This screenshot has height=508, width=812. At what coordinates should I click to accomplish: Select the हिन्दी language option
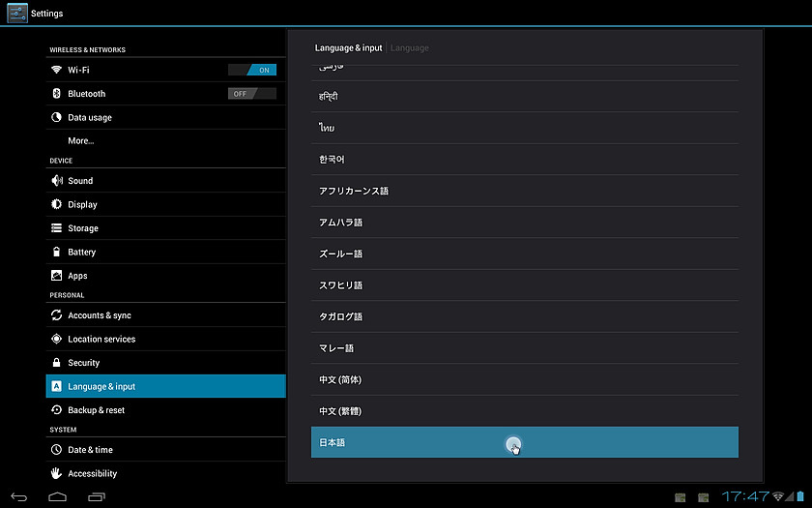tap(525, 97)
